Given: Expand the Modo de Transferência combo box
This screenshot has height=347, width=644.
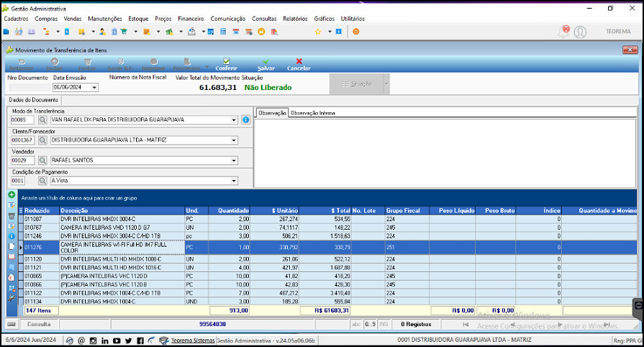Looking at the screenshot, I should click(x=234, y=120).
